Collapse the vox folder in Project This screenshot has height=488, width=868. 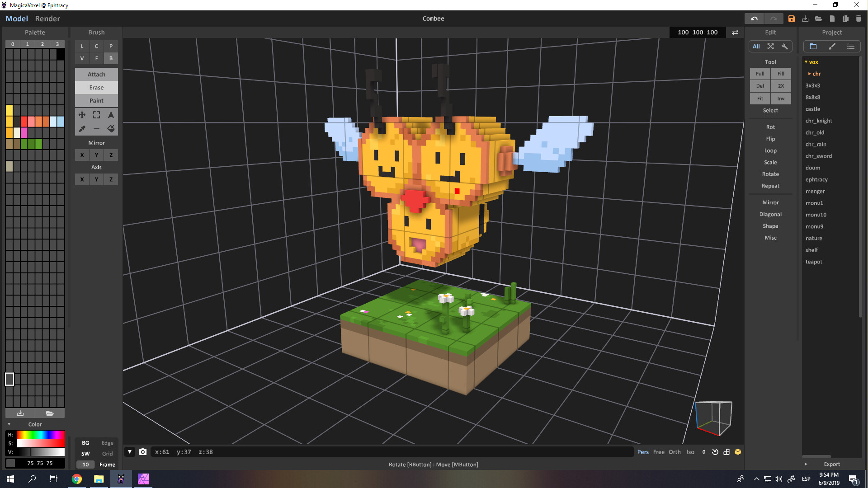(x=806, y=62)
